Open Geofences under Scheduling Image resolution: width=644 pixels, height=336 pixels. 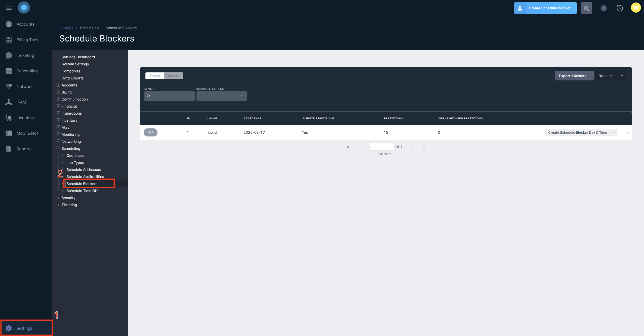[x=75, y=156]
